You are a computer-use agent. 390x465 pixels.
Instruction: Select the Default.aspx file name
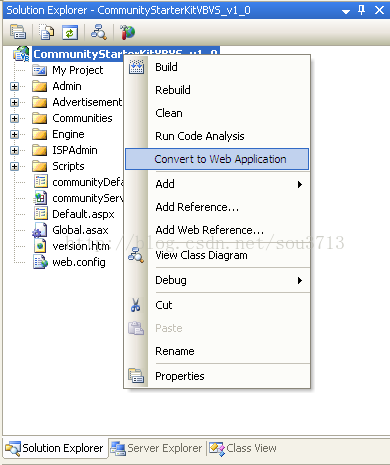(x=83, y=214)
